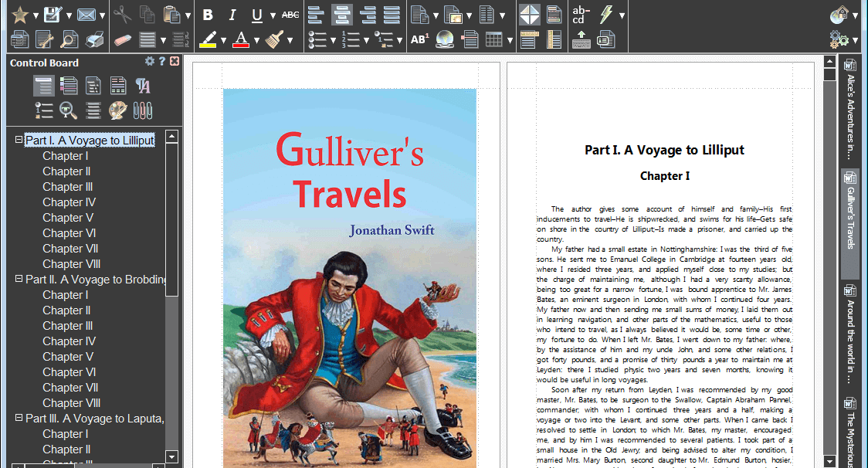Screen dimensions: 868x468
Task: Open the numbered list dropdown arrow
Action: (x=366, y=40)
